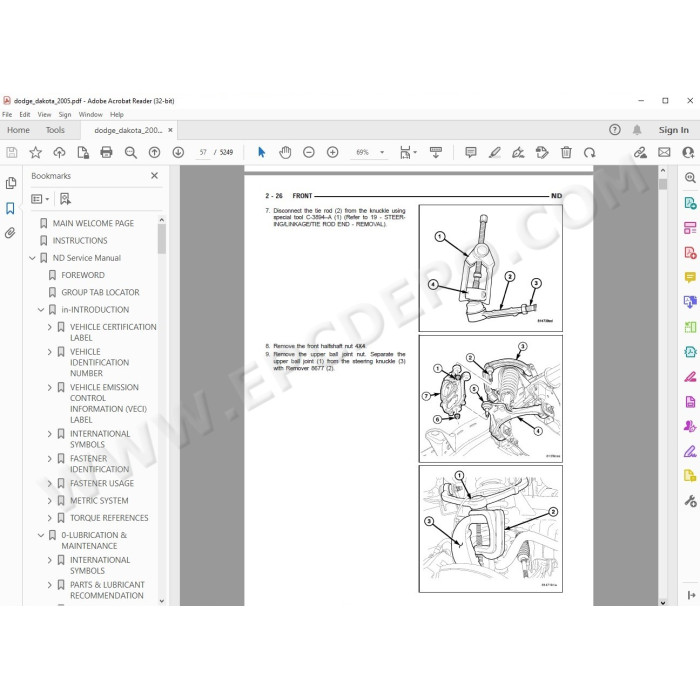Viewport: 700px width, 700px height.
Task: Open the FOREWORD bookmark
Action: click(83, 275)
